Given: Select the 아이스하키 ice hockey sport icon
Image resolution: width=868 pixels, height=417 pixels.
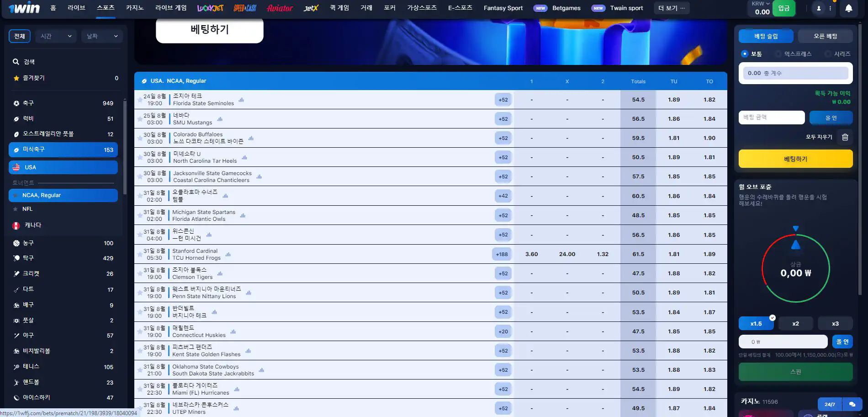Looking at the screenshot, I should [x=16, y=397].
